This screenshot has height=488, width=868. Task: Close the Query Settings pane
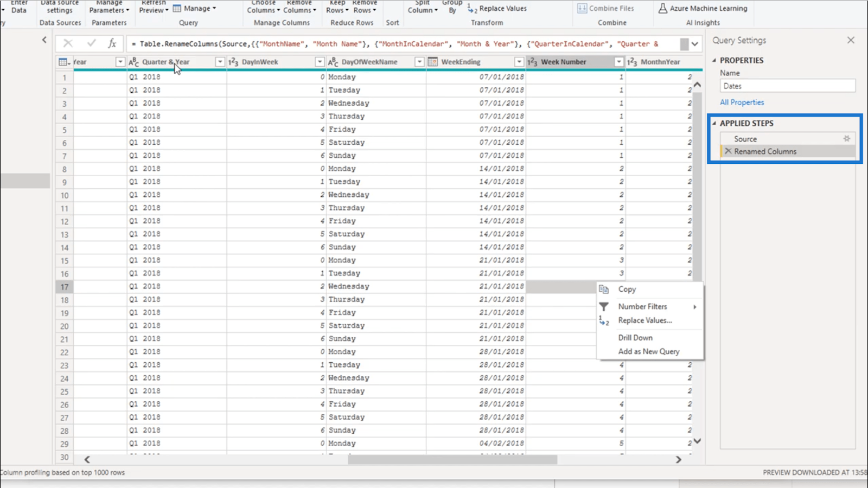(851, 40)
